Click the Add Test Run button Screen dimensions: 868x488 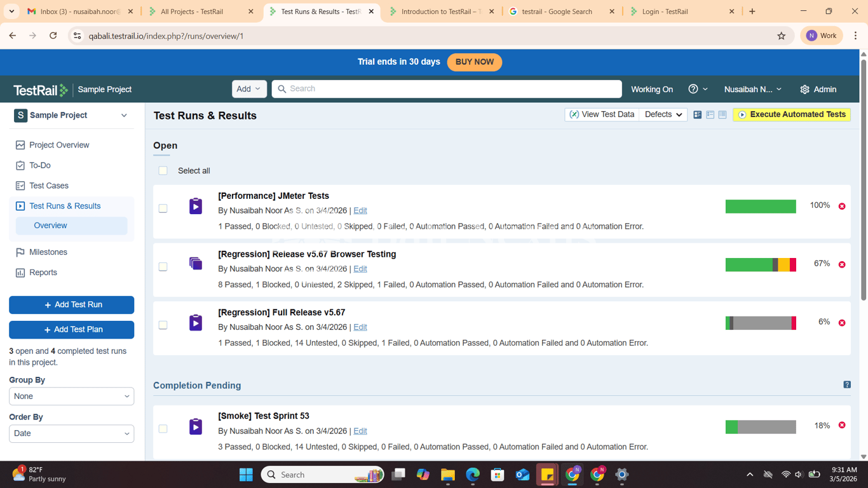point(71,305)
